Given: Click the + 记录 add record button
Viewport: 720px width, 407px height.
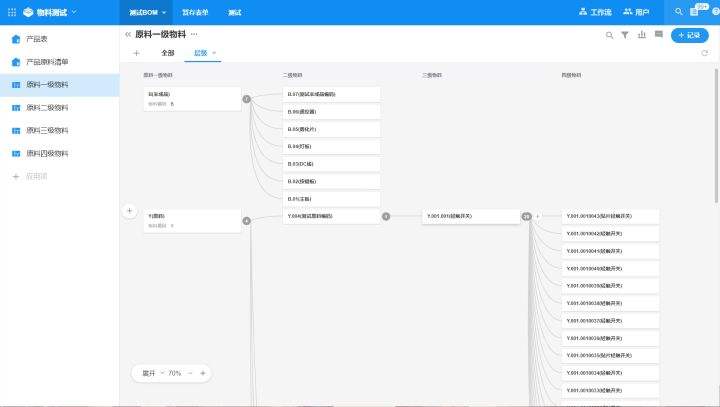Looking at the screenshot, I should pos(690,35).
